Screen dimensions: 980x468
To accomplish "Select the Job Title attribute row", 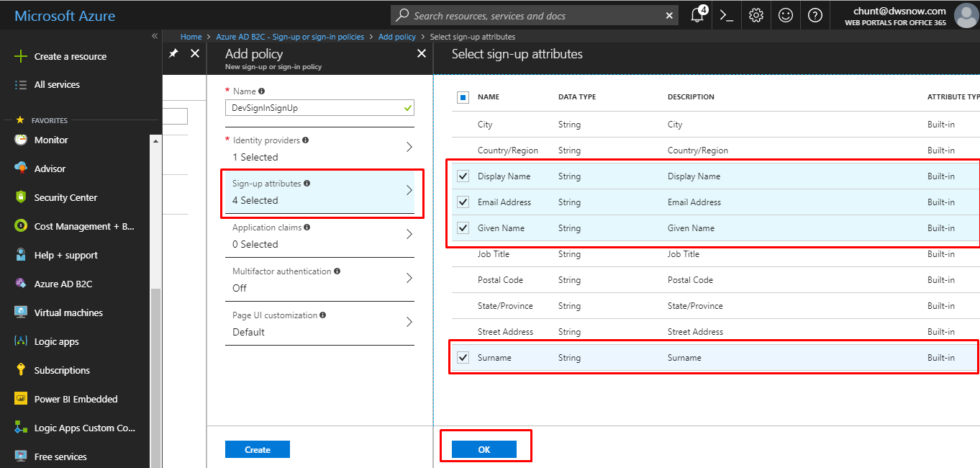I will point(715,254).
